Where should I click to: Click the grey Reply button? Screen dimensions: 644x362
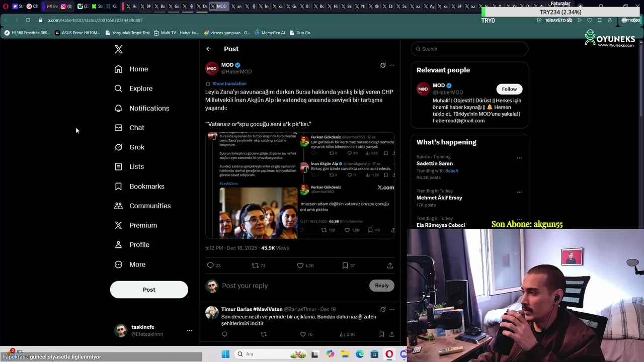pos(382,286)
